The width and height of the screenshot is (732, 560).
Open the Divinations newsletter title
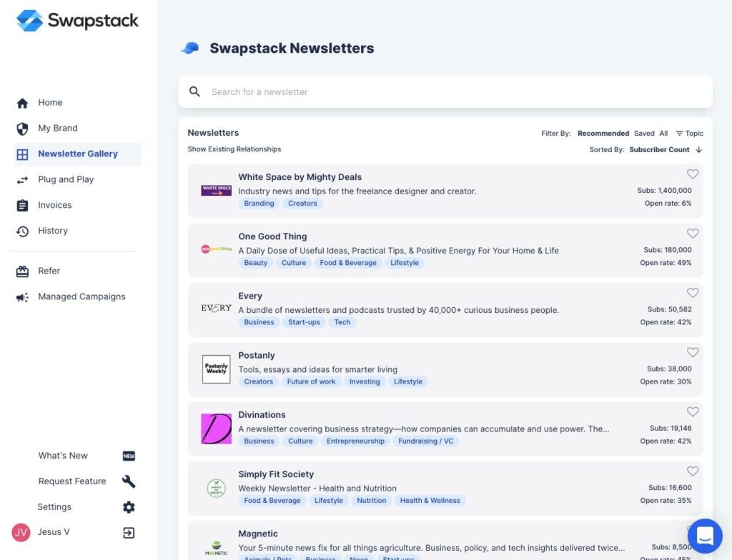pos(262,415)
